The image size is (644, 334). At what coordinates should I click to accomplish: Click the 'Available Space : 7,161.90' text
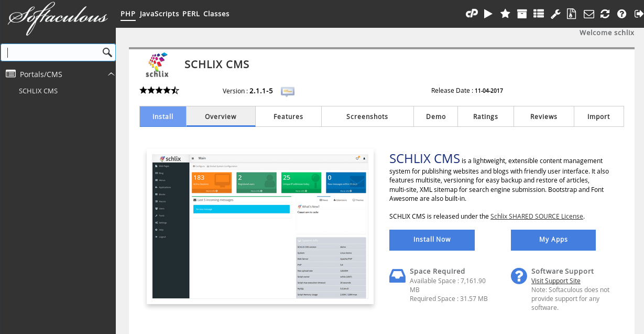click(x=447, y=281)
